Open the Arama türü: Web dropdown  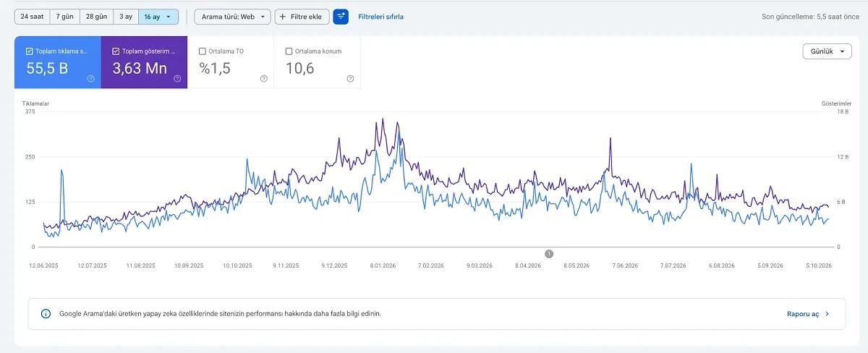(x=232, y=16)
